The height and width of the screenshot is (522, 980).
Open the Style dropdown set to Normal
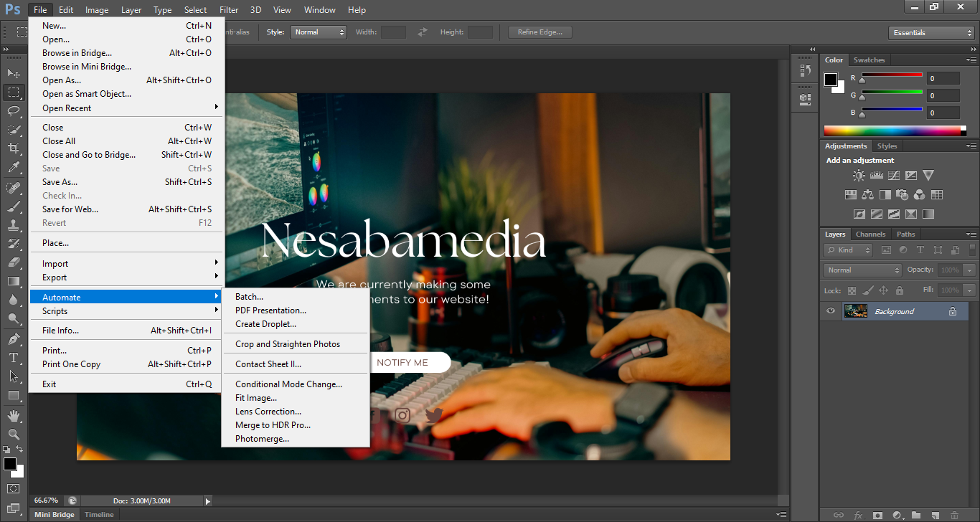(x=319, y=32)
